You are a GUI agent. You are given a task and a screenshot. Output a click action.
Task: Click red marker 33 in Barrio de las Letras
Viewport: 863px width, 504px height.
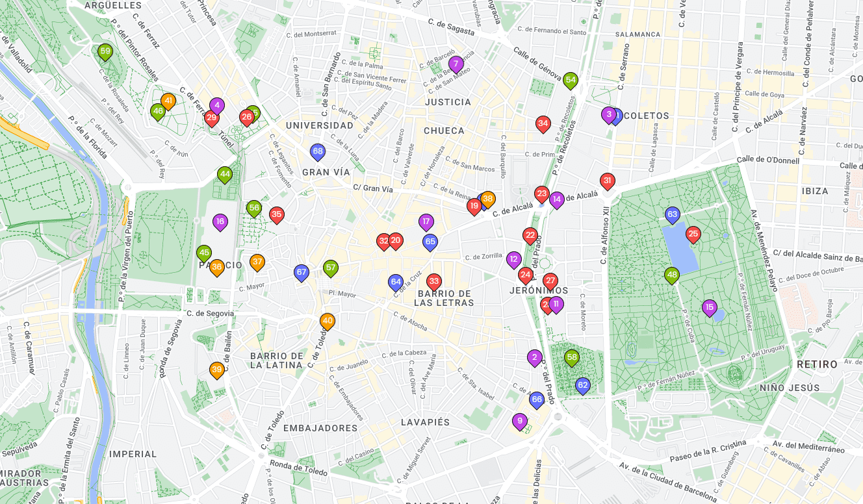click(x=434, y=281)
